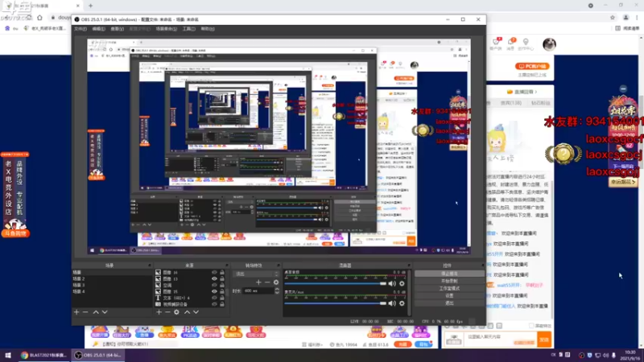Screen dimensions: 644x362
Task: Mute the 桌面音频 speaker icon
Action: point(392,284)
